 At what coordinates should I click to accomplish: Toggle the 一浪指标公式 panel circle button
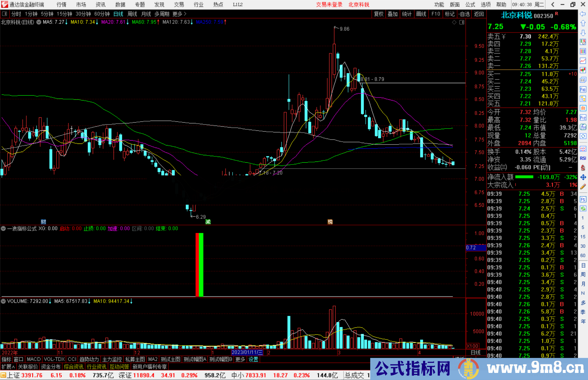tap(3, 229)
